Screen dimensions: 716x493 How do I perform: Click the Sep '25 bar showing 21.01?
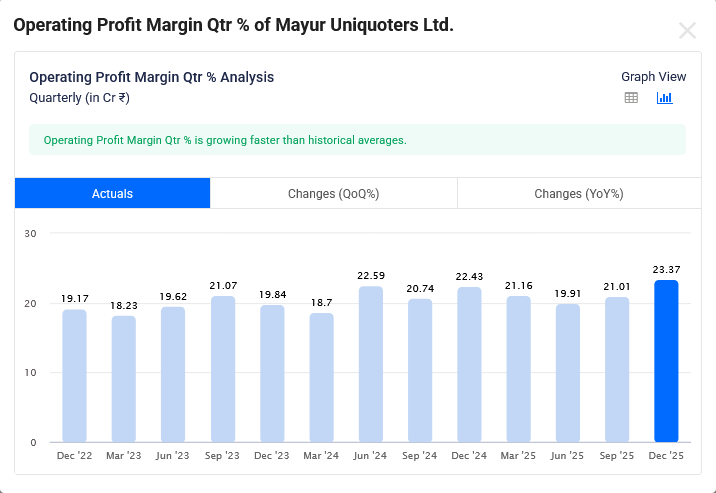pyautogui.click(x=617, y=370)
